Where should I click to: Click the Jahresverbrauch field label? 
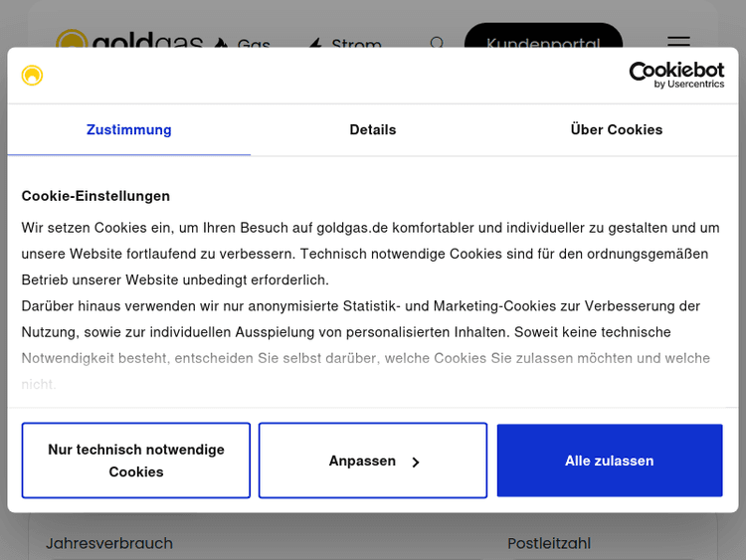(109, 543)
